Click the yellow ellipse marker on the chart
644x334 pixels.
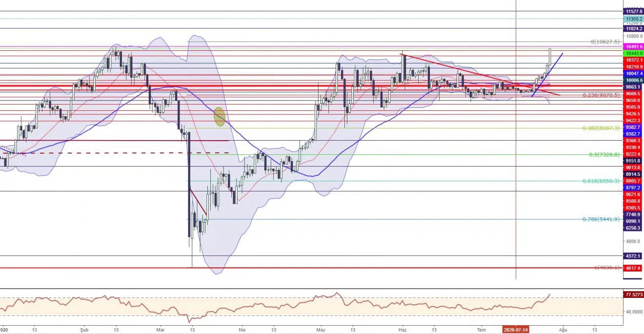point(220,117)
